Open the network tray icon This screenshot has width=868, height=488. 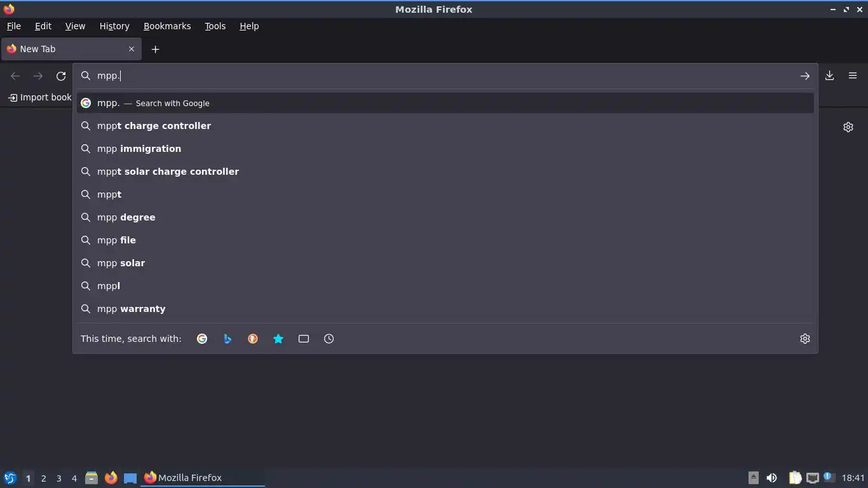coord(813,478)
